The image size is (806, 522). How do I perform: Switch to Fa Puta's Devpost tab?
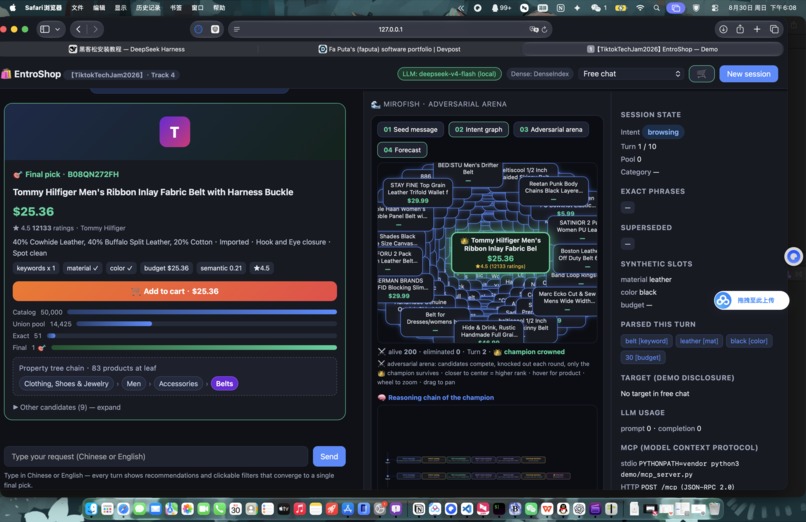pos(389,49)
